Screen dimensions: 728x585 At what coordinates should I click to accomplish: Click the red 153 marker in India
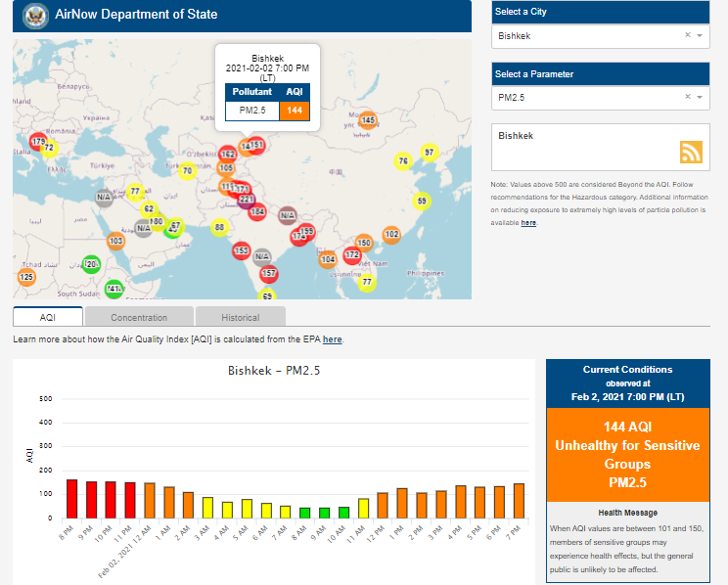(242, 251)
